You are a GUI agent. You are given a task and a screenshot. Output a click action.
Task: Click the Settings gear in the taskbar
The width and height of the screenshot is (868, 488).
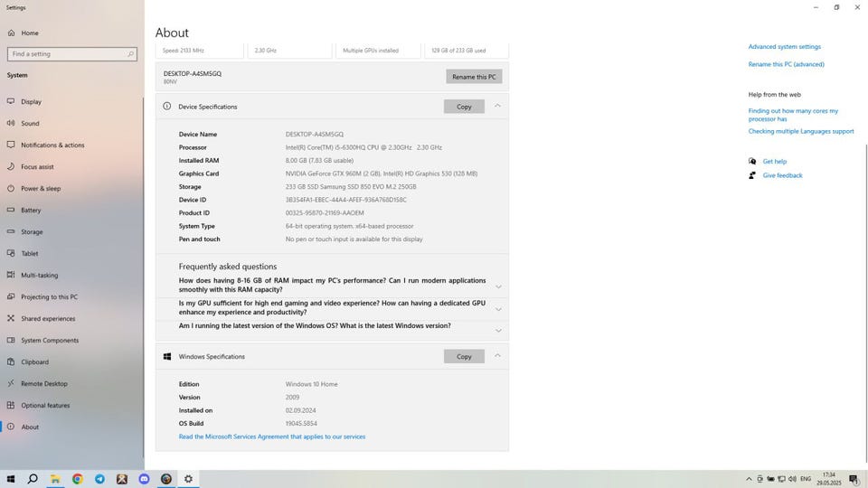(x=188, y=479)
